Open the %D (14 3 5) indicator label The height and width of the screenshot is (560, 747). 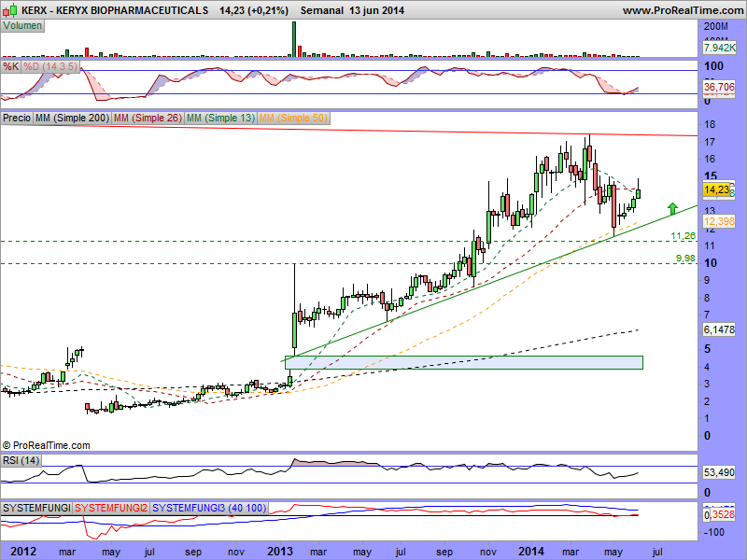coord(50,66)
